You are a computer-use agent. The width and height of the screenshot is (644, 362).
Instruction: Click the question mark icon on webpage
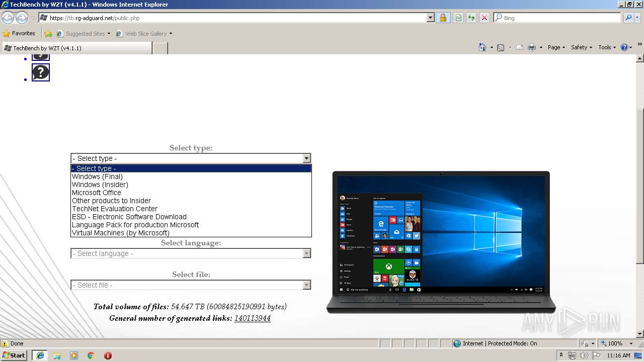point(41,72)
